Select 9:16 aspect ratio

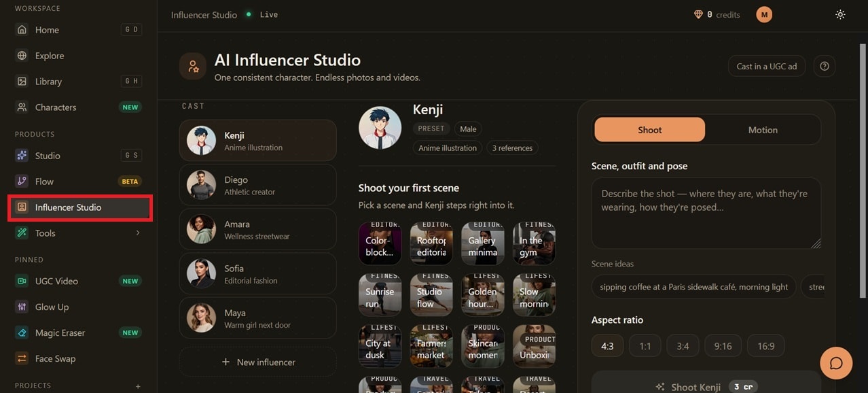[723, 346]
